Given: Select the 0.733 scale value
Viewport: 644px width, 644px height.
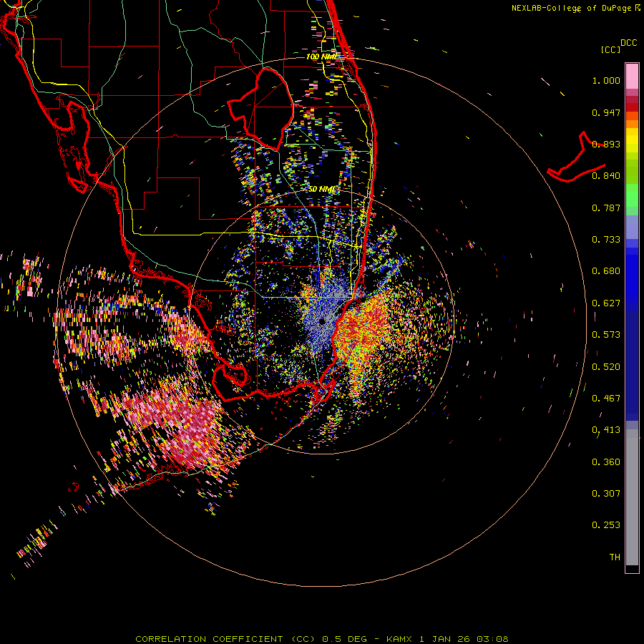Looking at the screenshot, I should click(606, 240).
